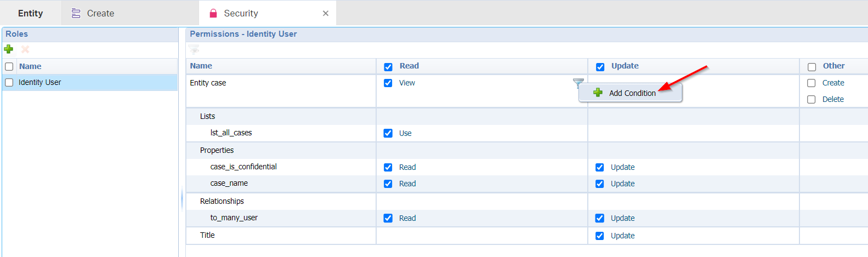Uncheck the Title Update checkbox
The height and width of the screenshot is (257, 868).
600,236
